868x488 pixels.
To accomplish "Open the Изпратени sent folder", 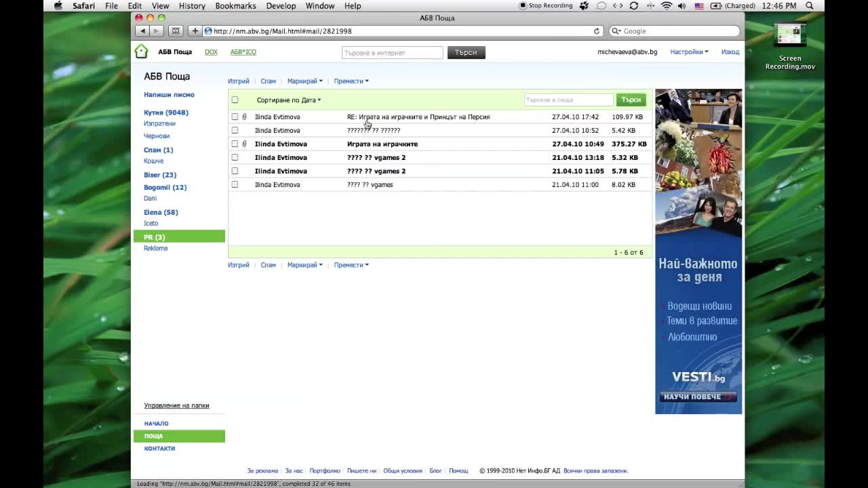I will (159, 123).
